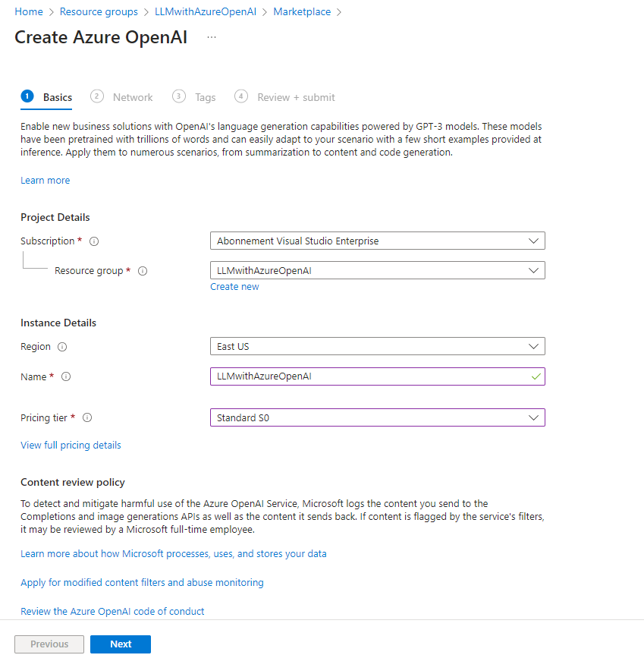Click Home in the breadcrumb

[x=29, y=11]
